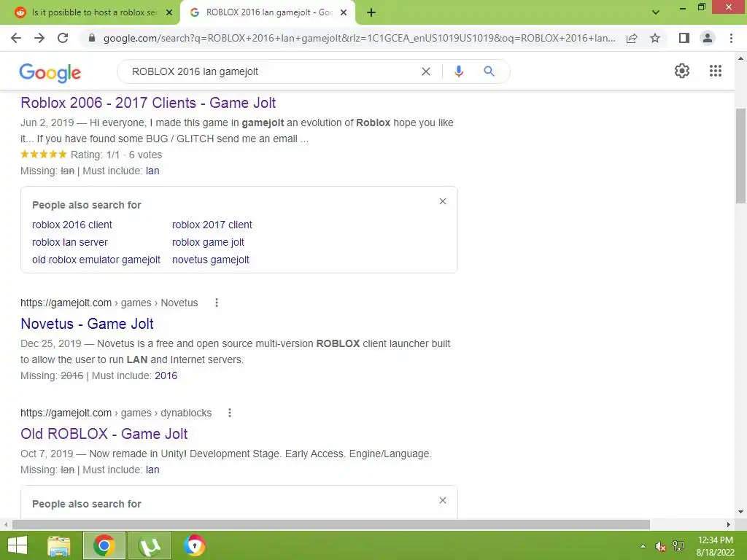
Task: Search for old roblox emulator gamejolt
Action: (x=96, y=260)
